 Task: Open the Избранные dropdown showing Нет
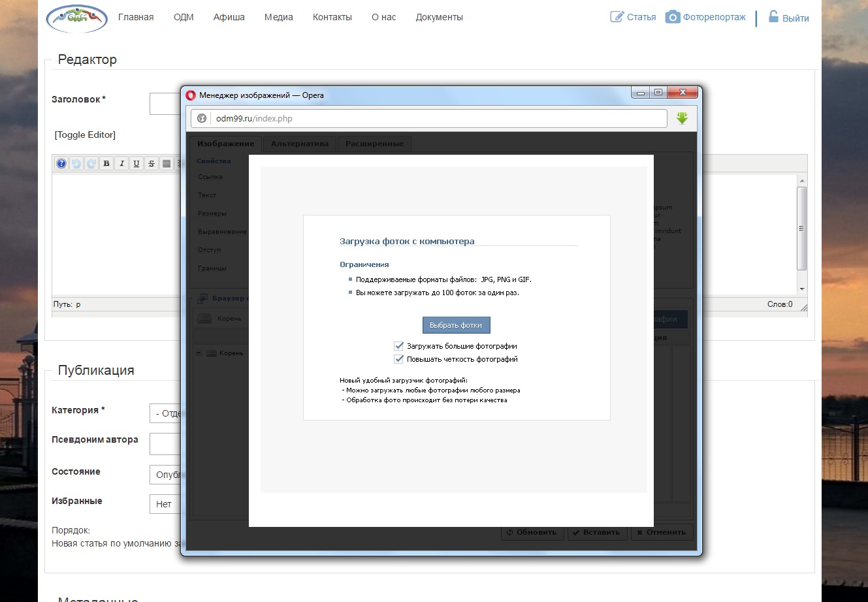(x=165, y=504)
